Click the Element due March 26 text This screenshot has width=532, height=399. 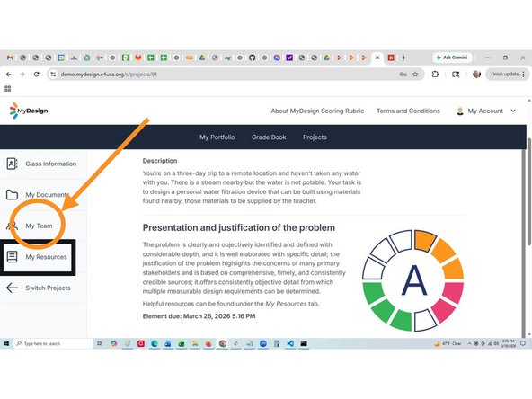199,316
